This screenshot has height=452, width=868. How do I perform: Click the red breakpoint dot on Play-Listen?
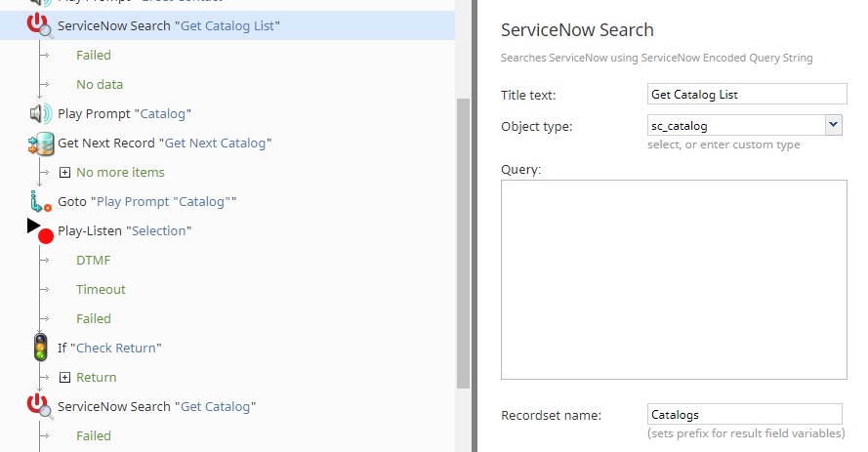(x=46, y=236)
